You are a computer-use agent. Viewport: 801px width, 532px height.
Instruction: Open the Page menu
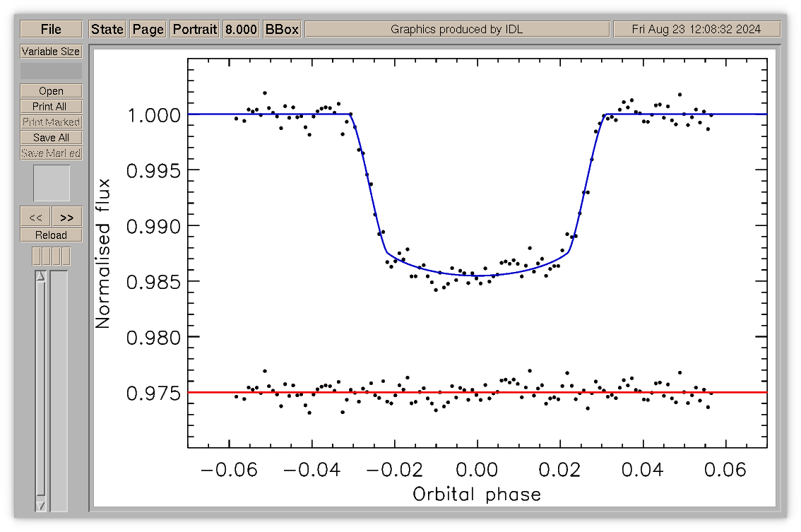point(148,29)
